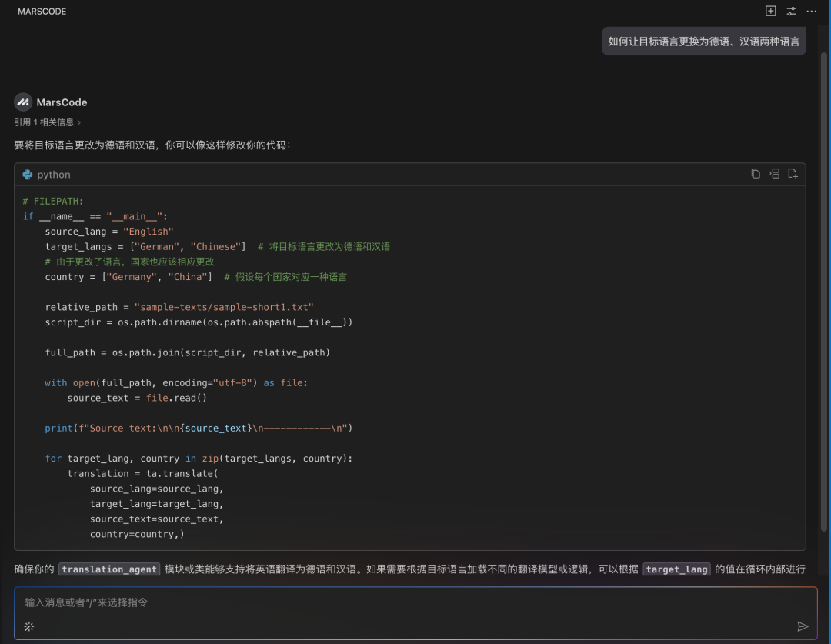Click the MarsCode avatar logo

coord(23,102)
